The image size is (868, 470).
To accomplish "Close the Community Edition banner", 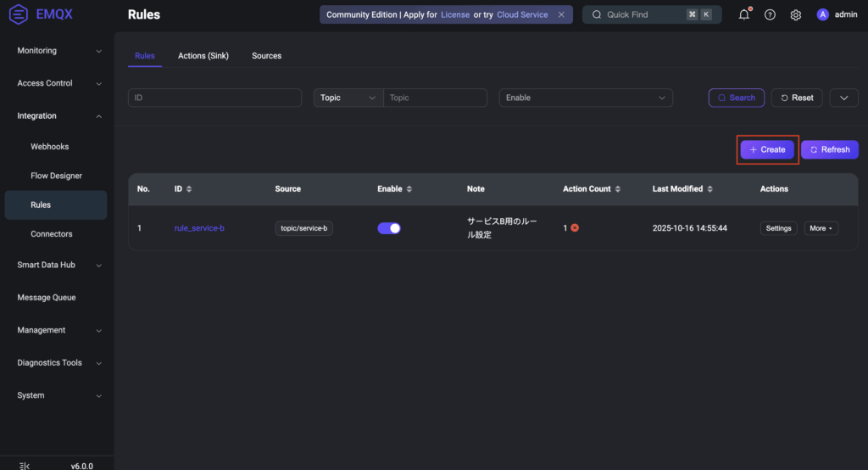I will point(561,14).
